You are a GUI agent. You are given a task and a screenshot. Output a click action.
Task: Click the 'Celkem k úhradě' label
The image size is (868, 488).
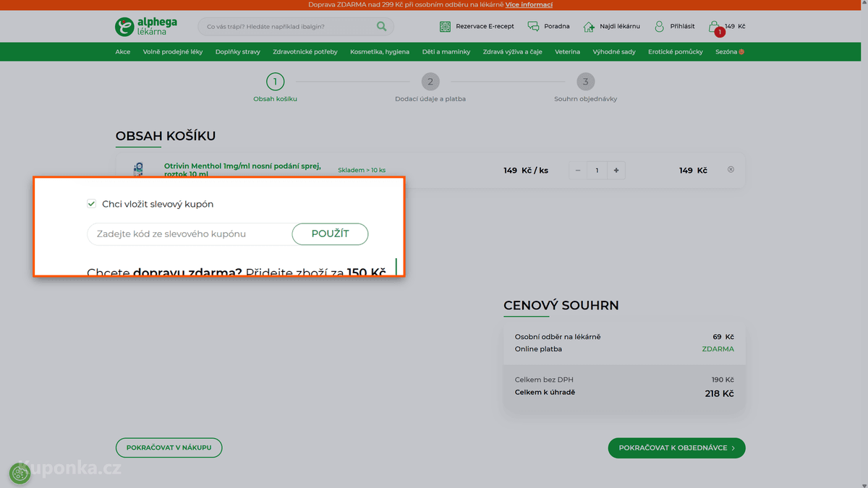point(545,393)
